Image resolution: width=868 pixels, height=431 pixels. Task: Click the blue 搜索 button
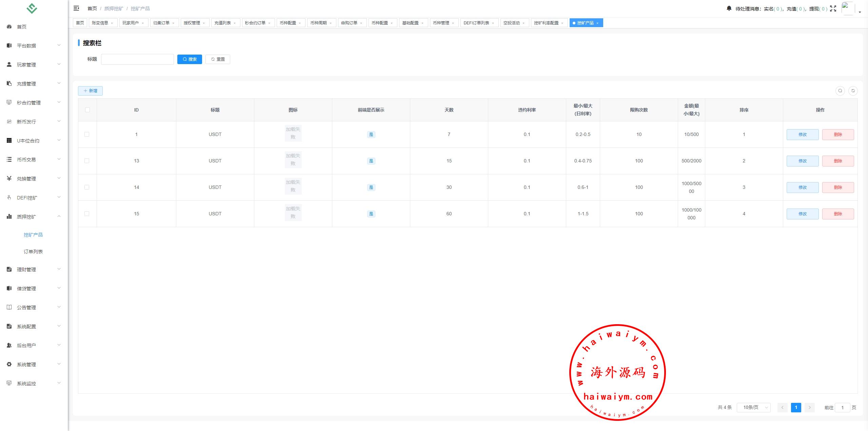(190, 59)
